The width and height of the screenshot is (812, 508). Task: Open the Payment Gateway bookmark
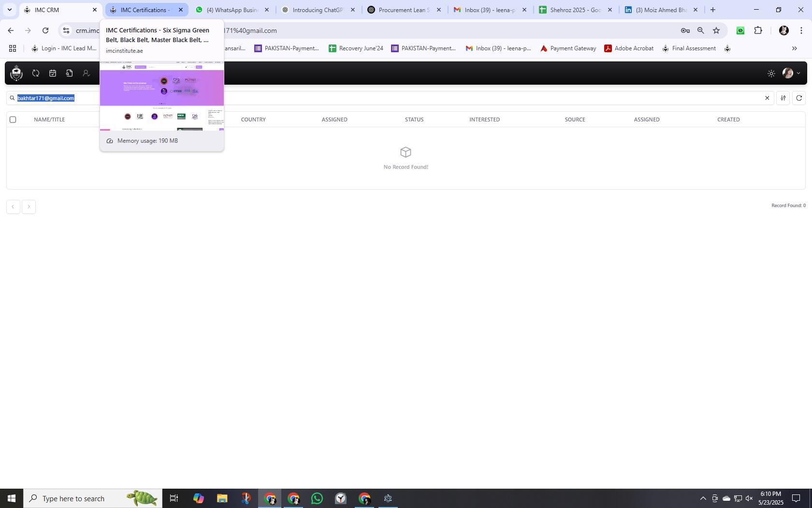click(x=568, y=48)
